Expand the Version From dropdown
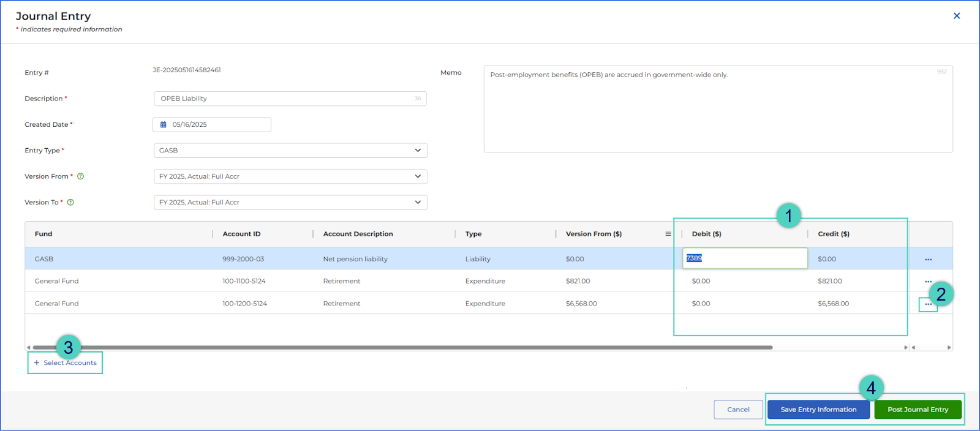The width and height of the screenshot is (980, 431). (290, 176)
